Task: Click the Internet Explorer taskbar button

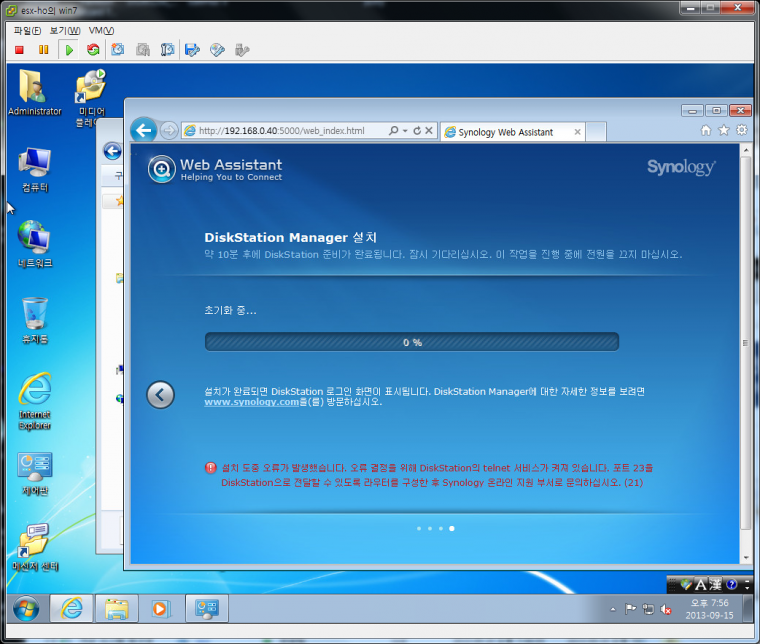Action: (x=72, y=608)
